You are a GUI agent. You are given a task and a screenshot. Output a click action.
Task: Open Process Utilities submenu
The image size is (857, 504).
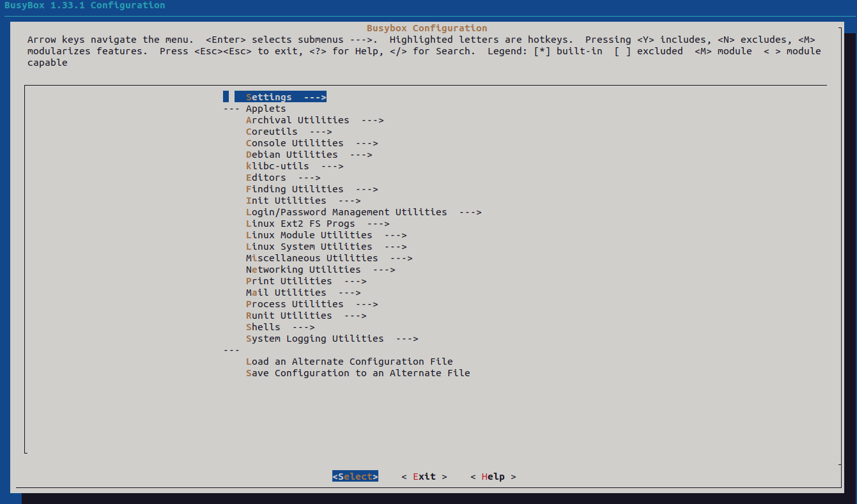click(312, 304)
